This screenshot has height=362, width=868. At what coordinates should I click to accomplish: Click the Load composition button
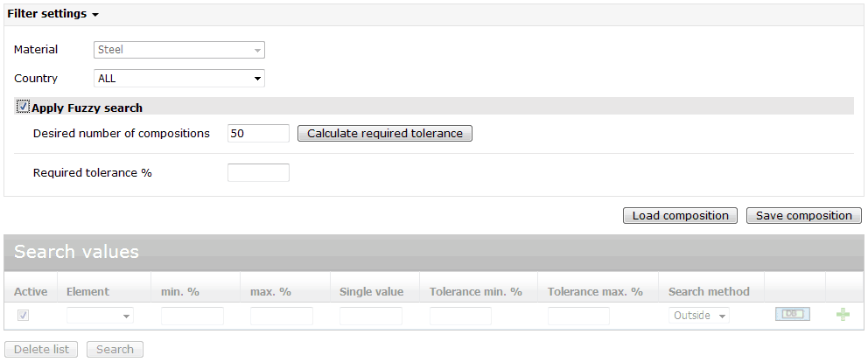[x=681, y=216]
